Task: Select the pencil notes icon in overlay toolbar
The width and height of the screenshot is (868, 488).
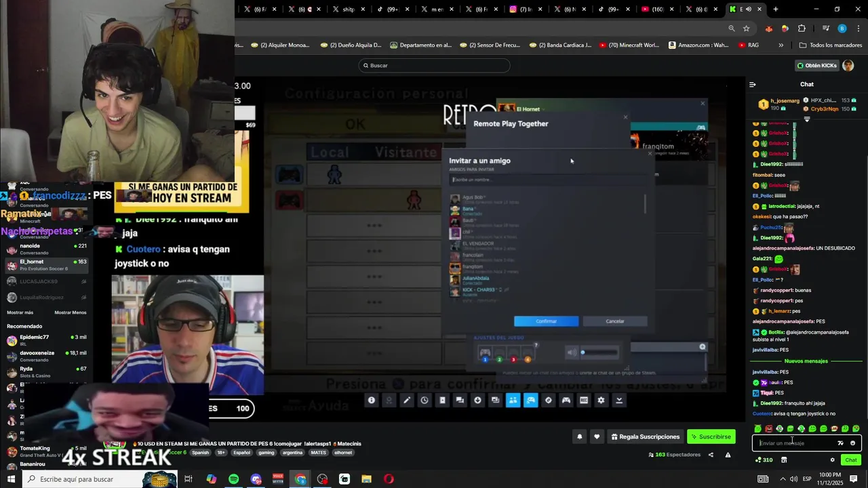Action: click(x=407, y=401)
